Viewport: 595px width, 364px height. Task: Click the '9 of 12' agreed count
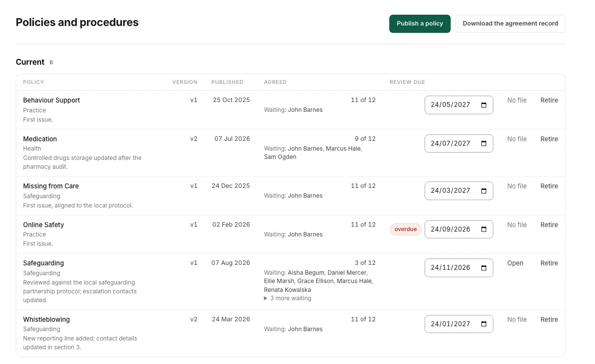[x=365, y=139]
